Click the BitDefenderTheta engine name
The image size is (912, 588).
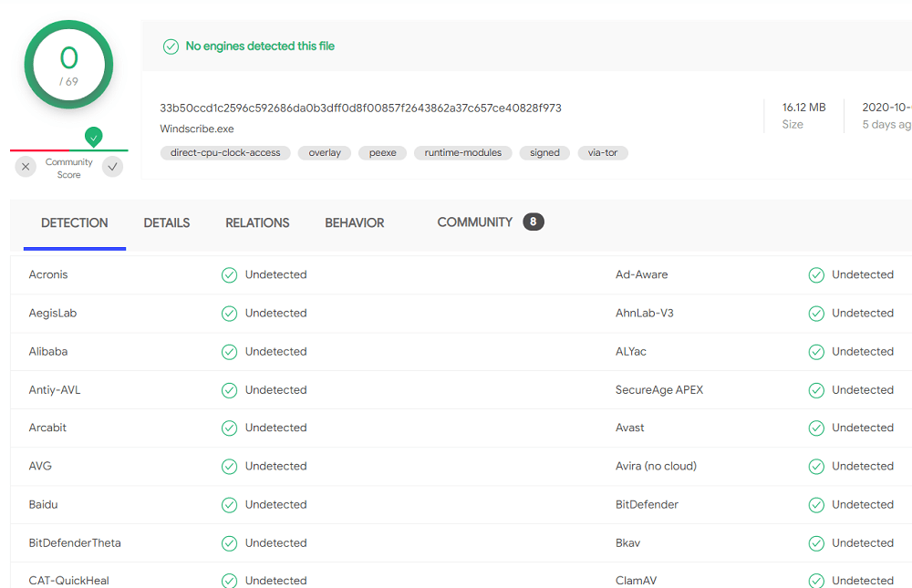click(75, 542)
